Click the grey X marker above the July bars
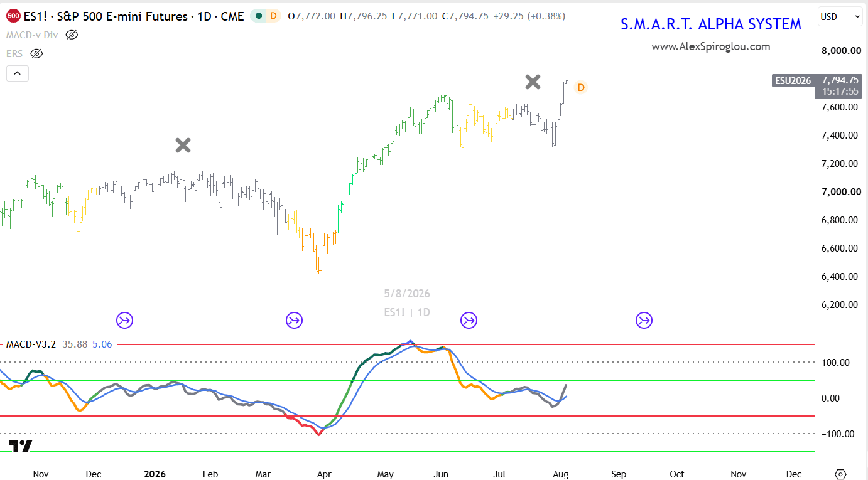The height and width of the screenshot is (480, 868). (533, 82)
